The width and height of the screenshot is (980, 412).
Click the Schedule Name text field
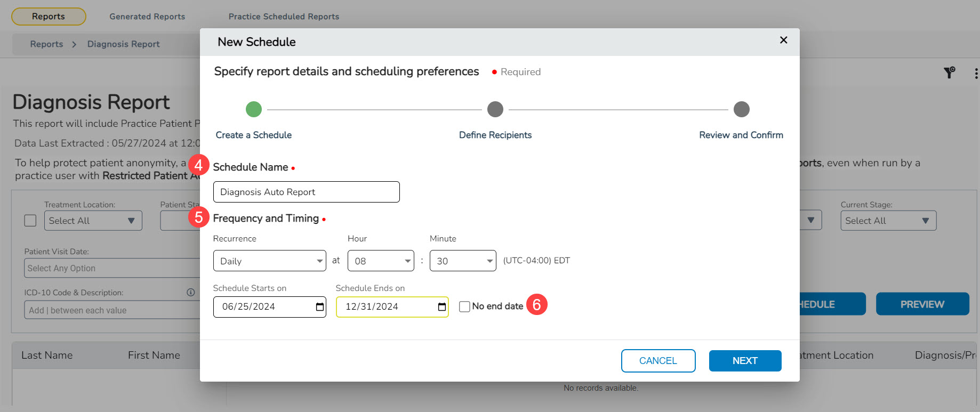click(306, 192)
